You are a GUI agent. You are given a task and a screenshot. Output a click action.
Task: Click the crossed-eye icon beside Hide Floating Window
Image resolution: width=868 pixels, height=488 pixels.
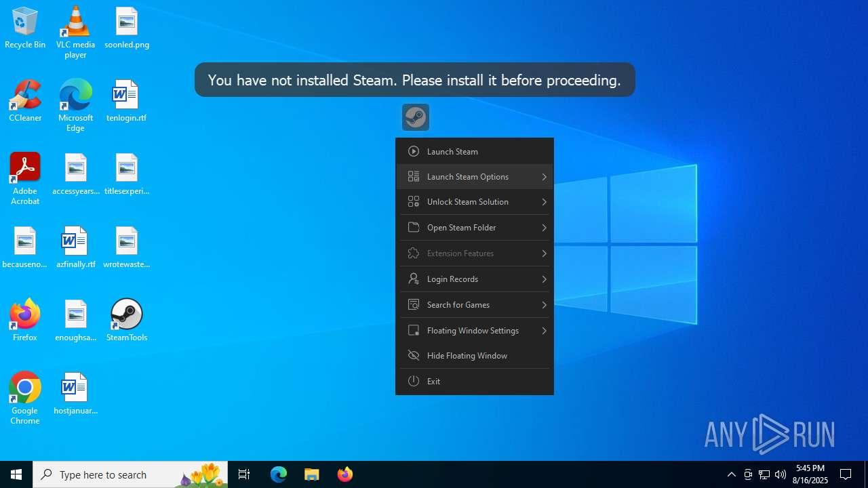coord(414,356)
